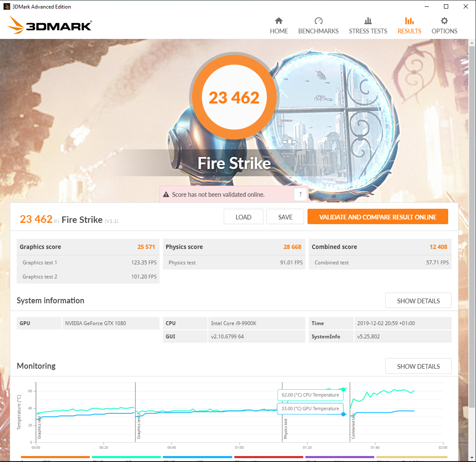Click the System information heading
Viewport: 476px width, 462px height.
(50, 300)
